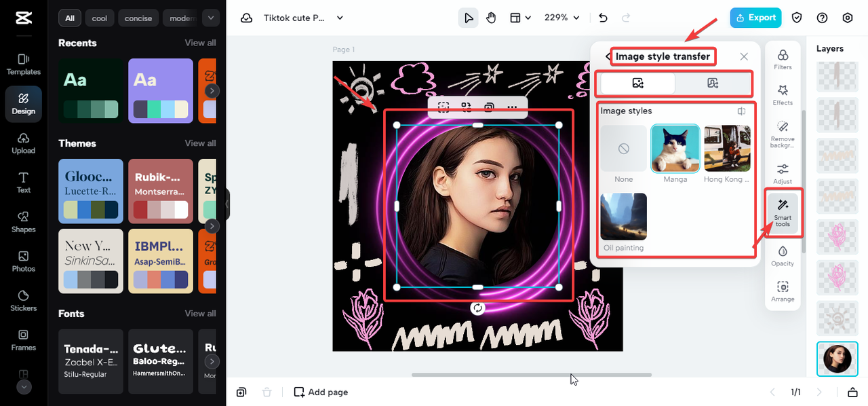Open the Tiktok cute project name dropdown
The width and height of the screenshot is (868, 406).
(x=304, y=18)
